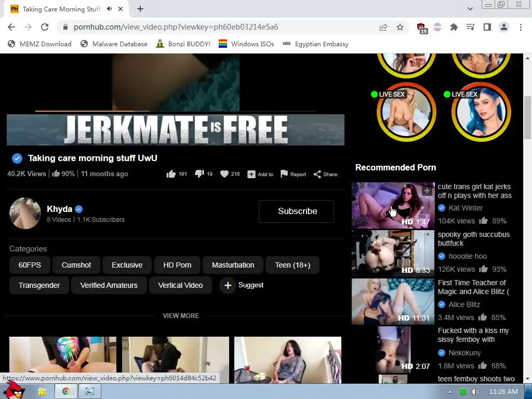Click the Add to button

(260, 174)
